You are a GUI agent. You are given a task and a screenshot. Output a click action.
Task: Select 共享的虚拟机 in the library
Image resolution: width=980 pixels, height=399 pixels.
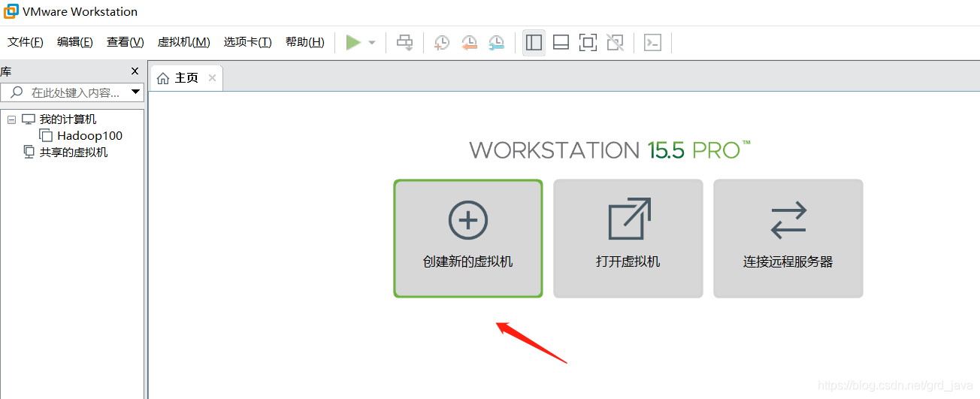tap(74, 153)
